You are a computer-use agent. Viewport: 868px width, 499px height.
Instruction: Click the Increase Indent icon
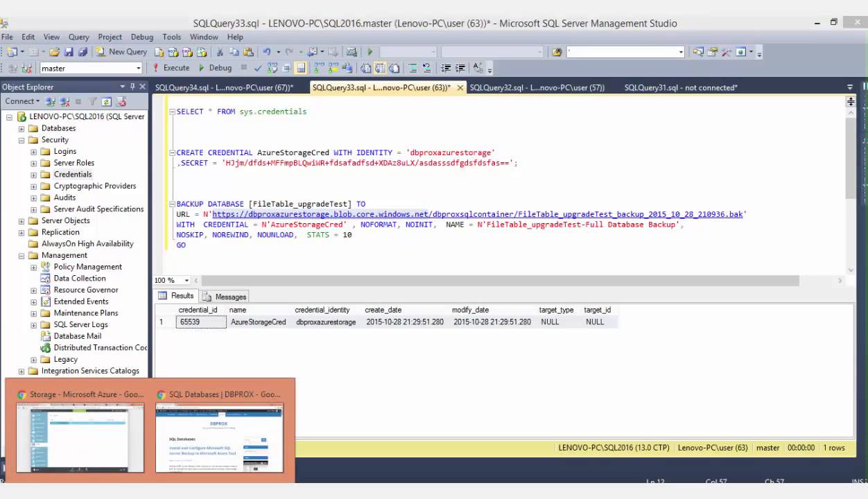(460, 68)
